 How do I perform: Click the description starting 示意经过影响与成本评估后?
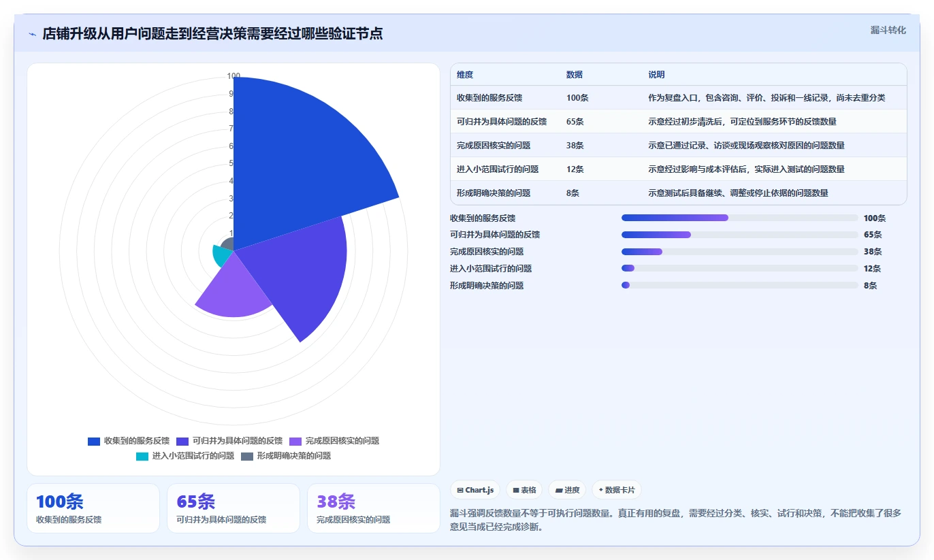[746, 169]
